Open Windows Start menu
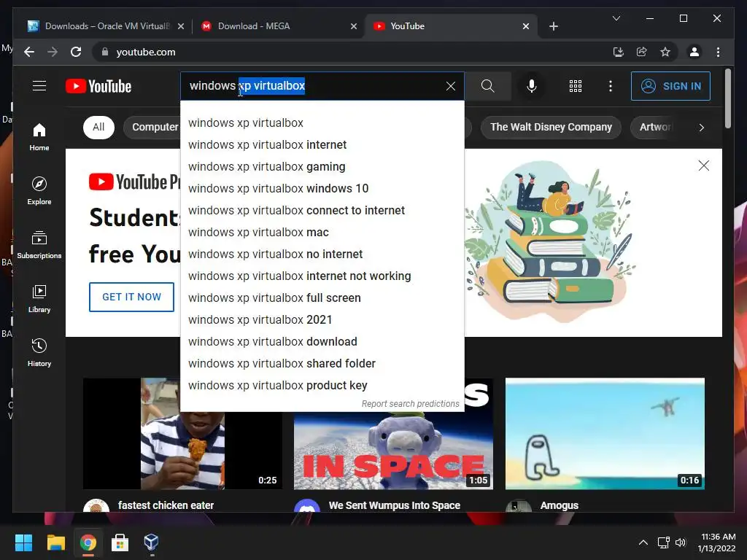Screen dimensions: 747x560 (x=23, y=542)
